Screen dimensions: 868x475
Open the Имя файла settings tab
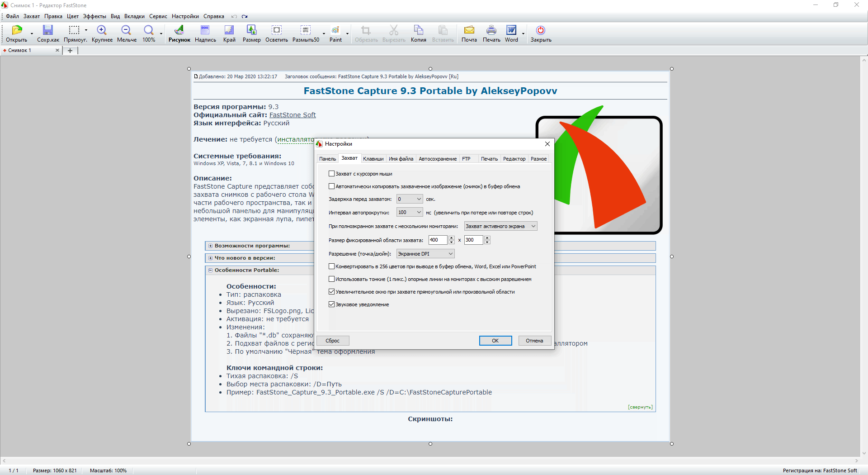coord(401,159)
